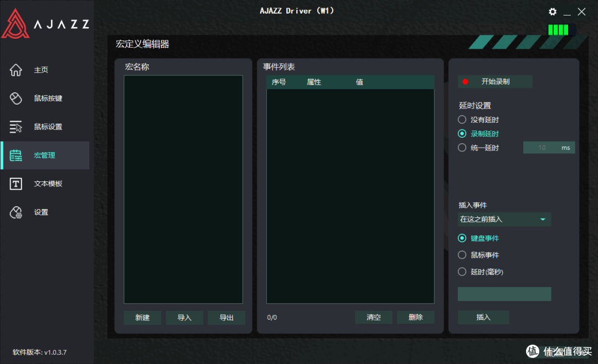Click the insert event value input field
Viewport: 598px width, 364px height.
[504, 294]
